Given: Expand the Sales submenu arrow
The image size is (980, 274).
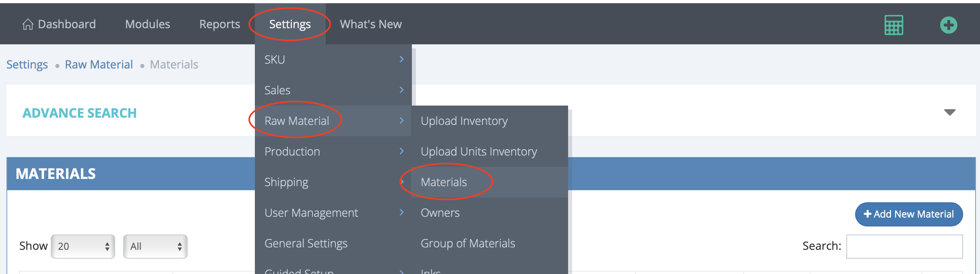Looking at the screenshot, I should point(401,90).
